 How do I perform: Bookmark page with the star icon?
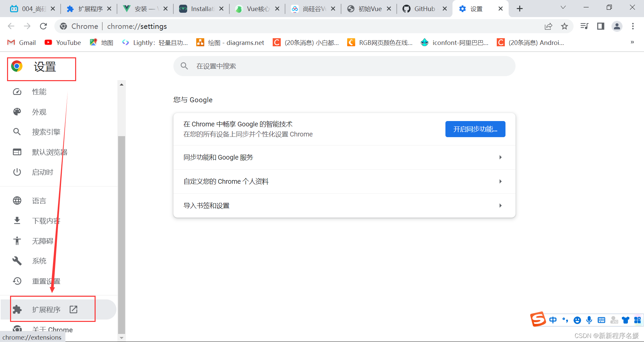pyautogui.click(x=565, y=26)
